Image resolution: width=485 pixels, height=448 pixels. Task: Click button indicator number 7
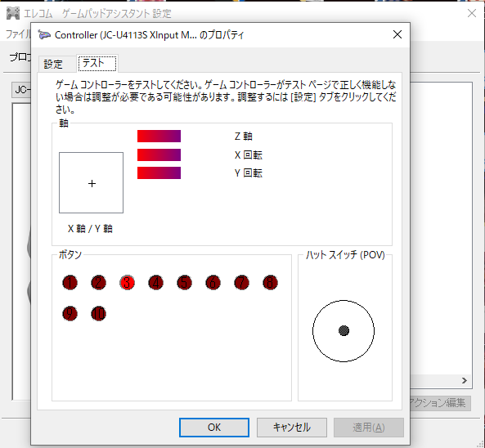[241, 282]
